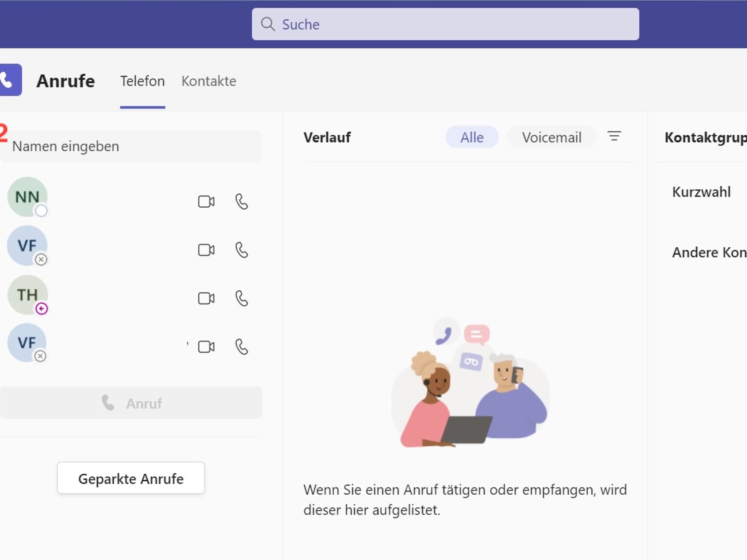
Task: Switch to the Kontakte tab
Action: click(x=209, y=81)
